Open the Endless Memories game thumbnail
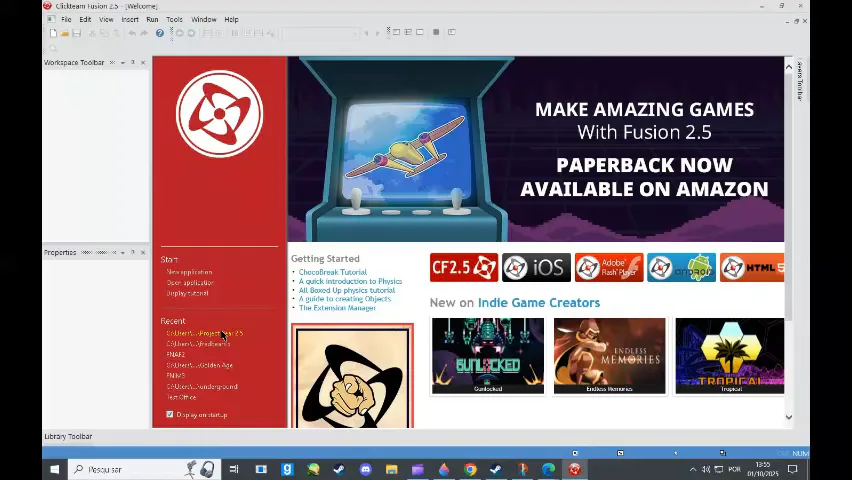 [x=609, y=356]
